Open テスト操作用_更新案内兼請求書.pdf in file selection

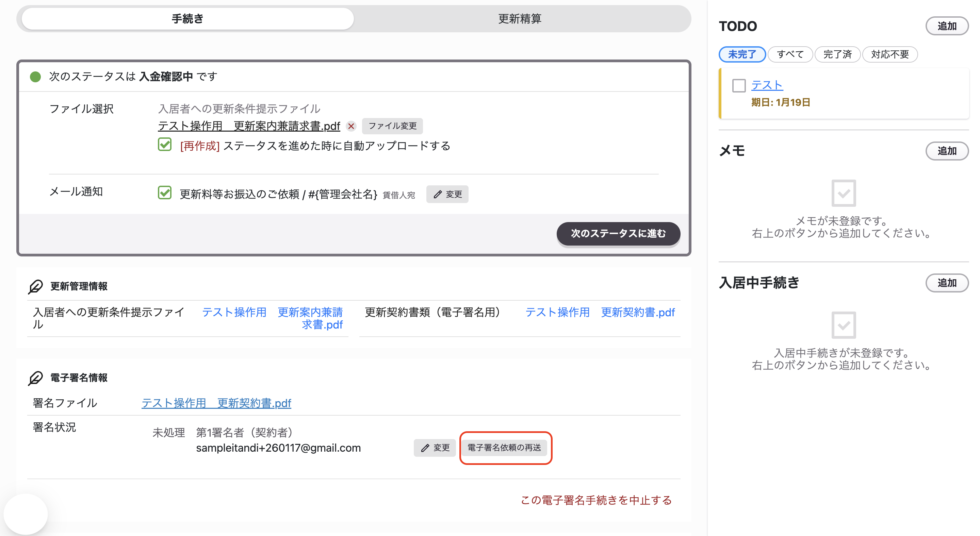point(249,126)
